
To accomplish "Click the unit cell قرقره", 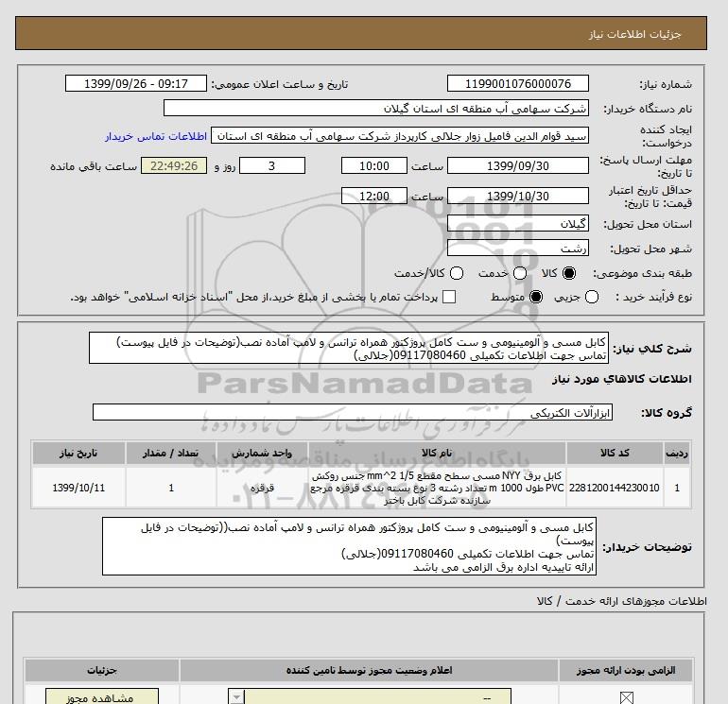I will [262, 488].
